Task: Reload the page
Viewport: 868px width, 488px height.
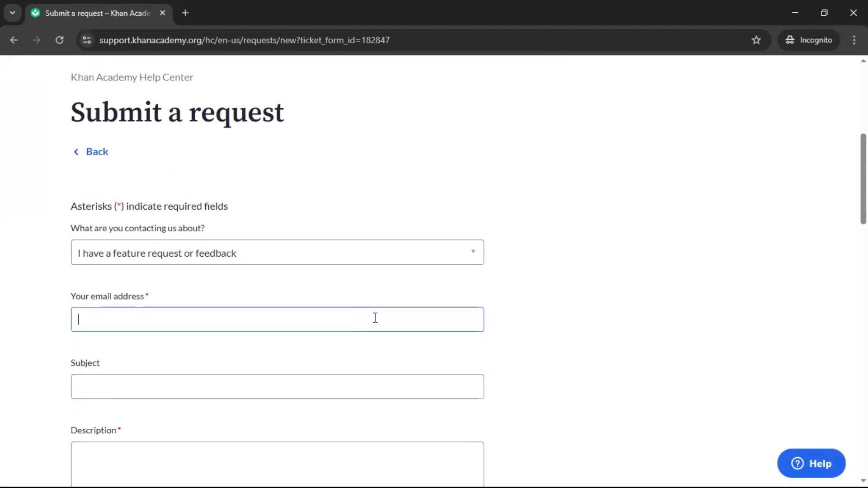Action: (59, 40)
